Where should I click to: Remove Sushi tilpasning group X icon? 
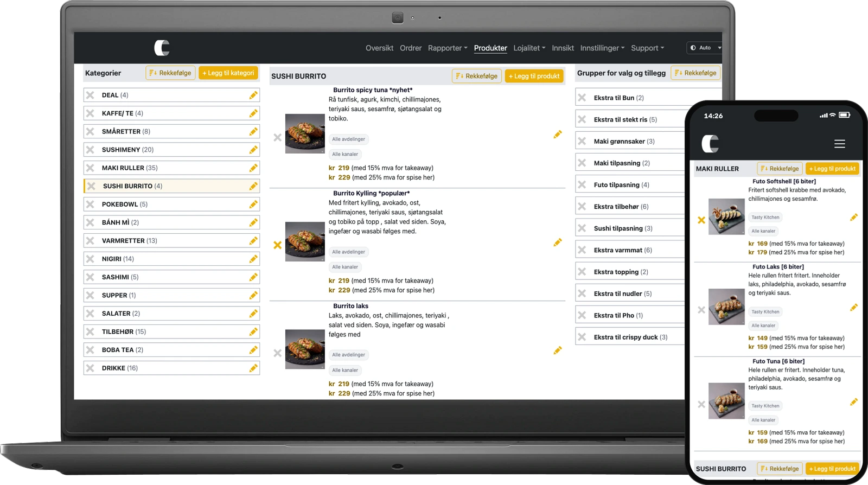pyautogui.click(x=582, y=228)
